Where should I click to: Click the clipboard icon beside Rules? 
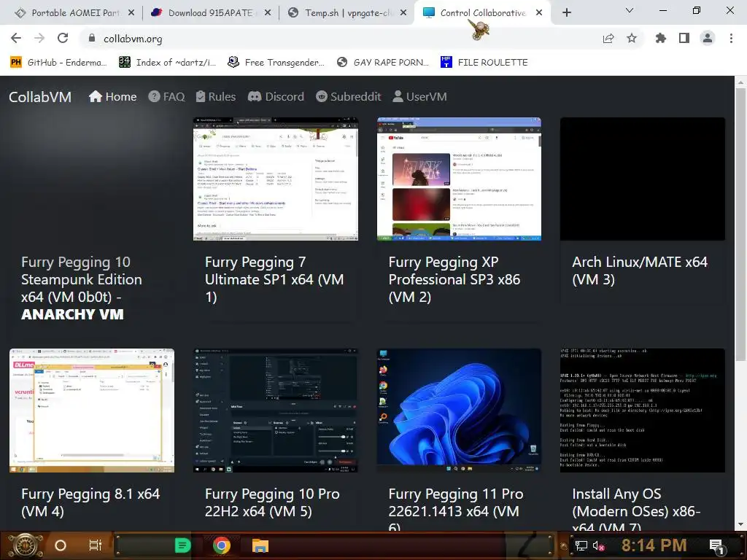pyautogui.click(x=201, y=96)
